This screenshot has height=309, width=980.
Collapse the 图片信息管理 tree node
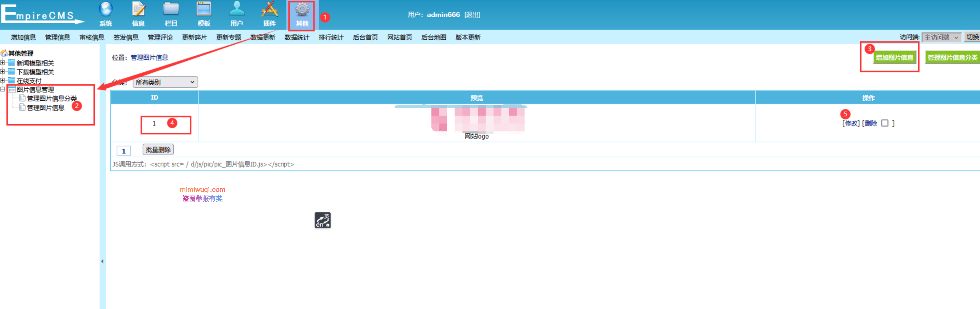click(x=3, y=89)
